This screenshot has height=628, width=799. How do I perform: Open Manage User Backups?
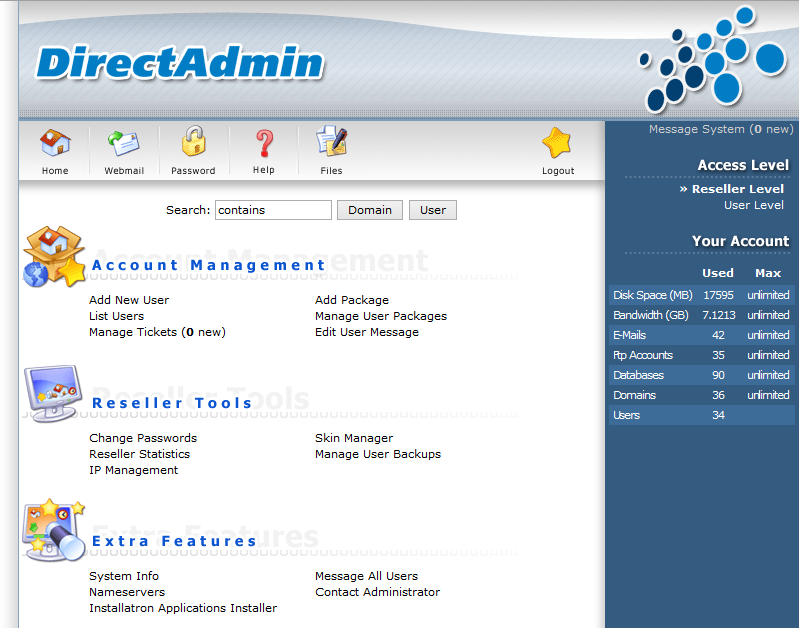378,454
